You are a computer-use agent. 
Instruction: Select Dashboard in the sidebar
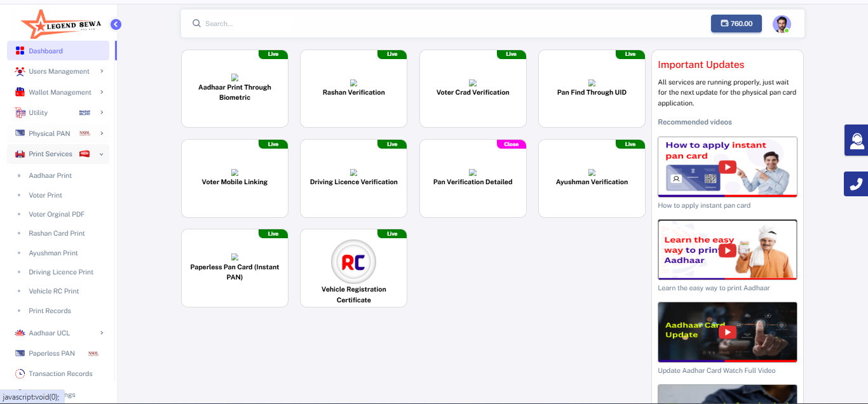(58, 51)
